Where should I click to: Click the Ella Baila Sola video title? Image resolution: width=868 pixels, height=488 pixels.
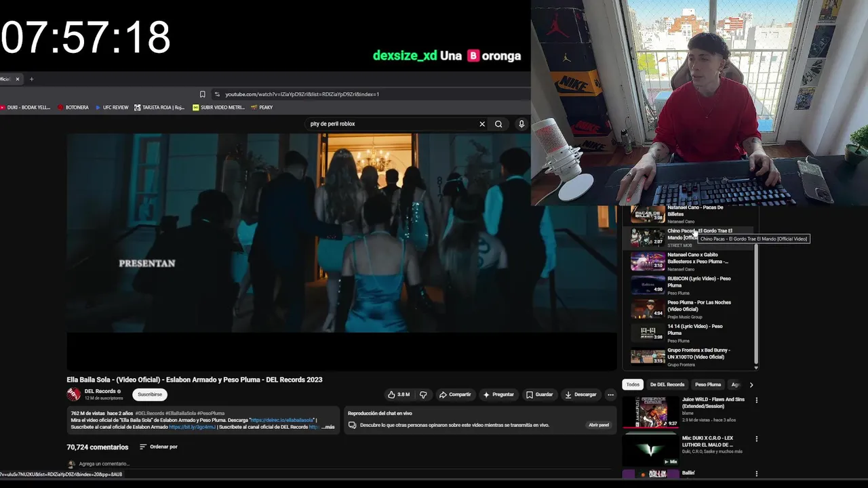coord(195,380)
